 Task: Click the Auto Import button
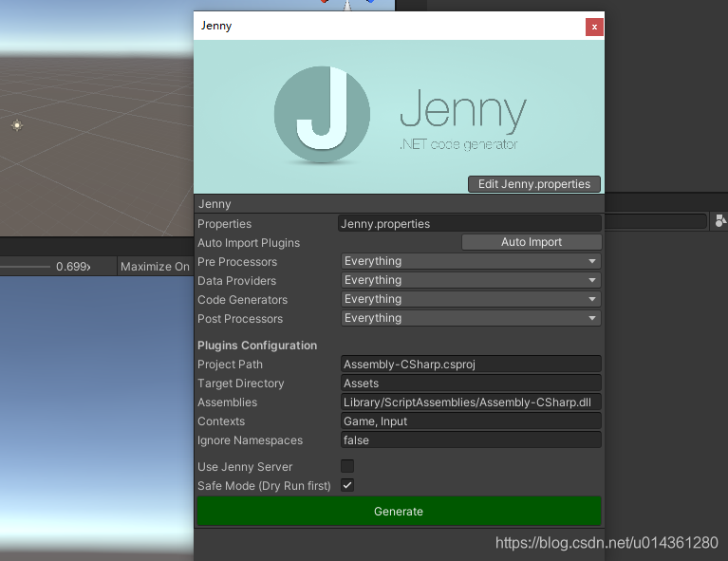coord(532,242)
